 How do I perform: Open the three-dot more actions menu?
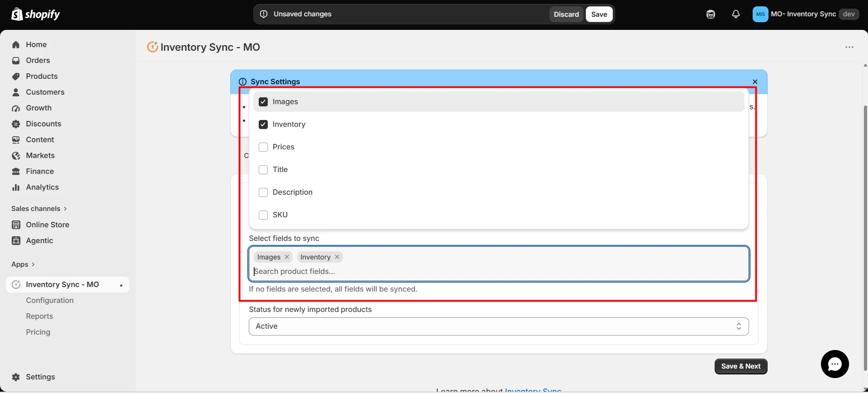point(849,47)
